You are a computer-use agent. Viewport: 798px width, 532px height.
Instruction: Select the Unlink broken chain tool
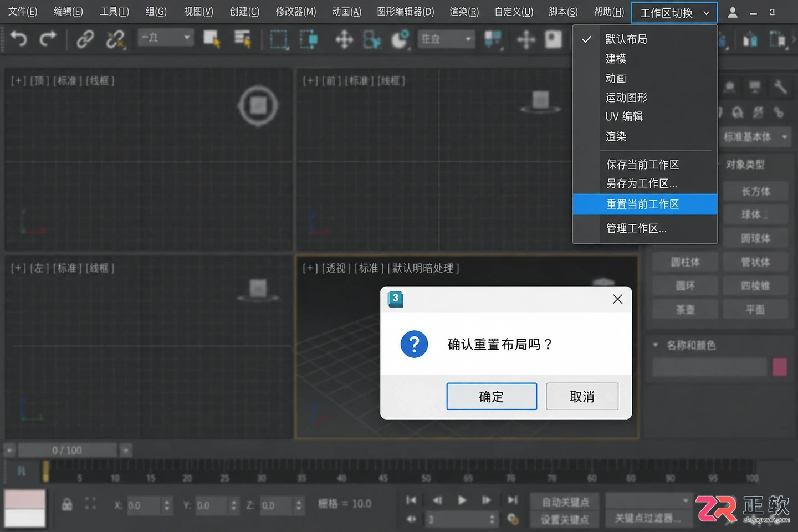(x=115, y=39)
